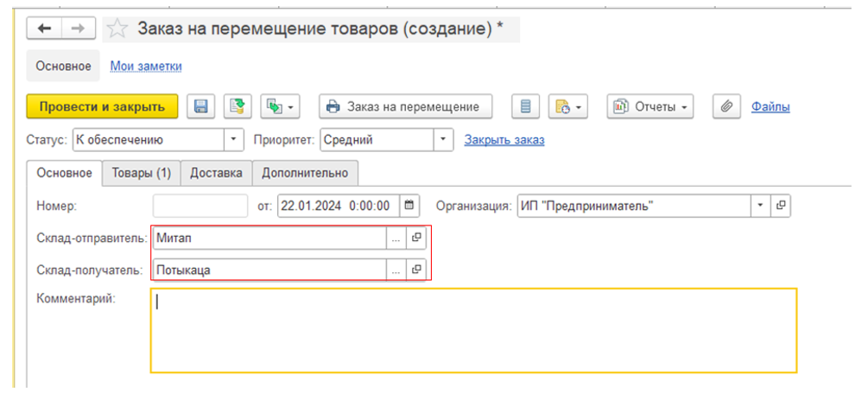Open the reminders clock-document dropdown button

click(x=568, y=106)
